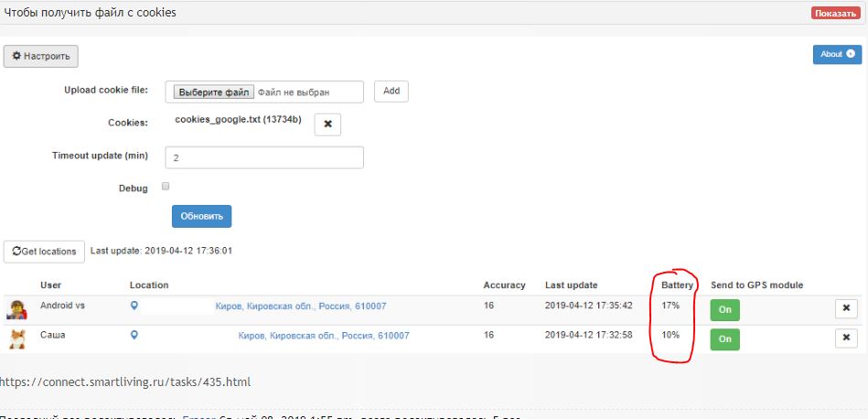Click the cookies_google.txt file name
Image resolution: width=868 pixels, height=419 pixels.
238,120
